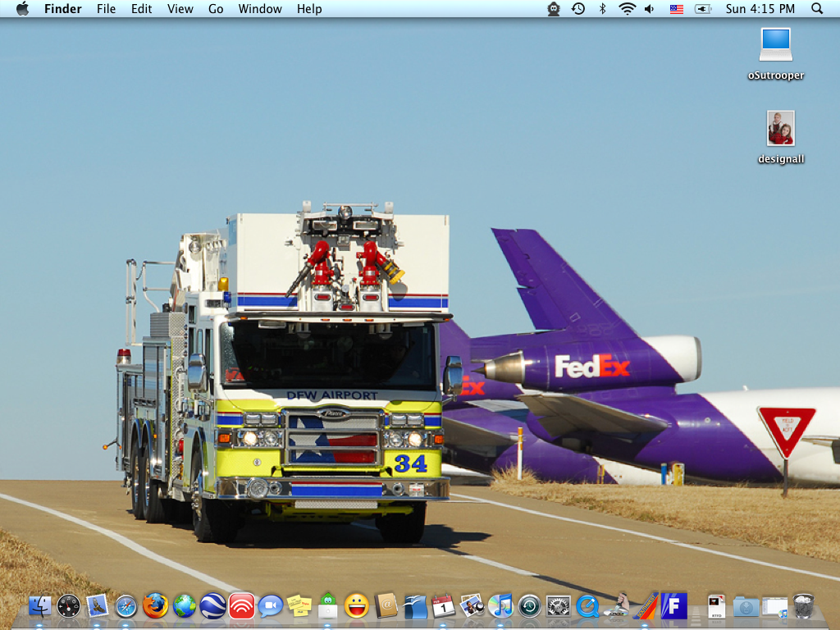840x630 pixels.
Task: Open Time Machine menu bar status icon
Action: pyautogui.click(x=578, y=8)
